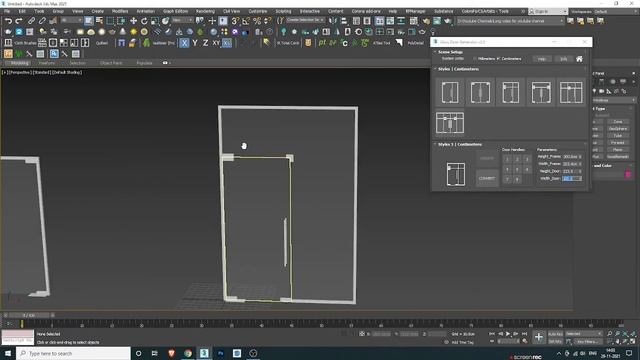Click the Select Object tool icon

[89, 20]
